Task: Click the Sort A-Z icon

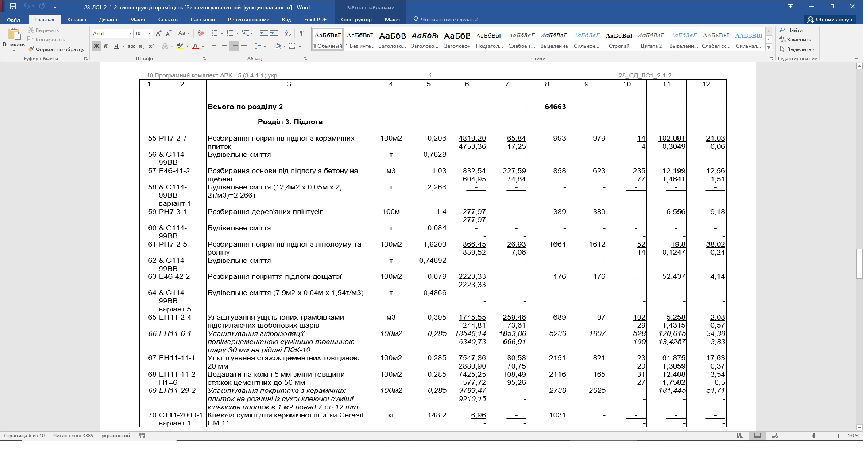Action: pos(288,33)
